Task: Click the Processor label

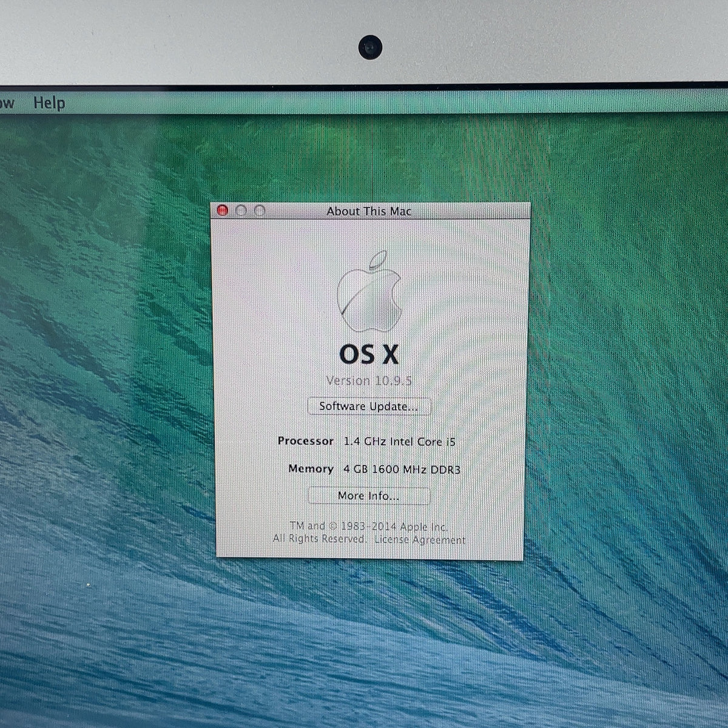Action: pyautogui.click(x=306, y=441)
